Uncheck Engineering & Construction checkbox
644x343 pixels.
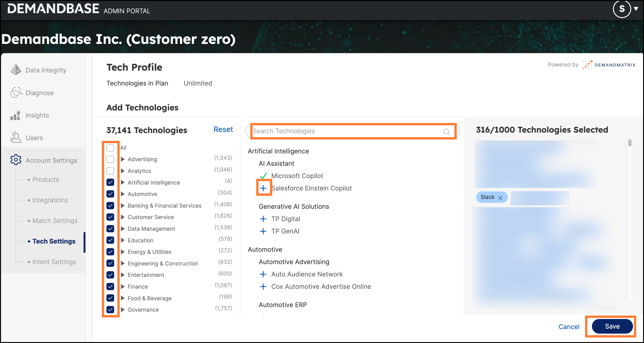(x=110, y=263)
